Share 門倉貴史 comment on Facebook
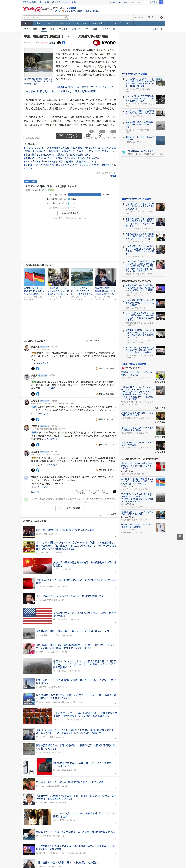 click(x=38, y=368)
